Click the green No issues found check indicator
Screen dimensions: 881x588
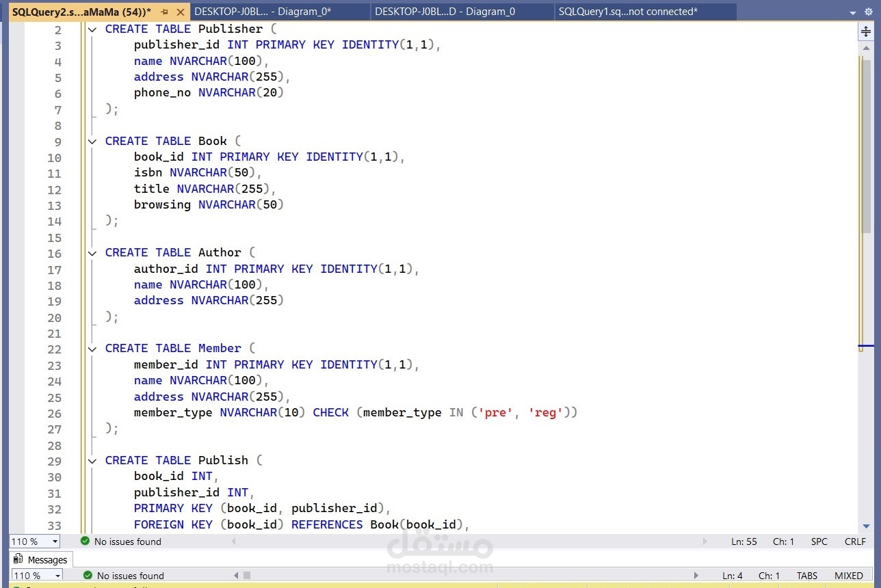pos(85,541)
